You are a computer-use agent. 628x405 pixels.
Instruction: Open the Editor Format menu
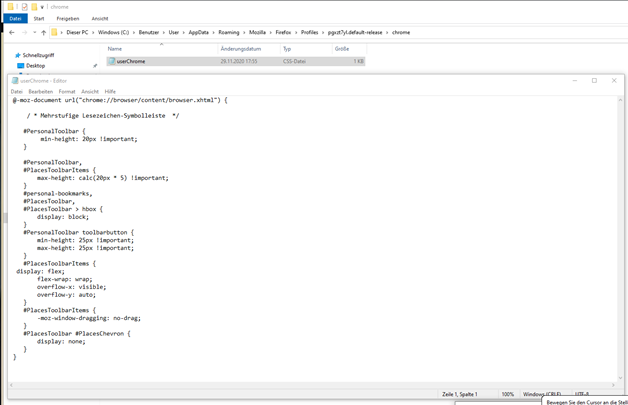click(x=67, y=91)
